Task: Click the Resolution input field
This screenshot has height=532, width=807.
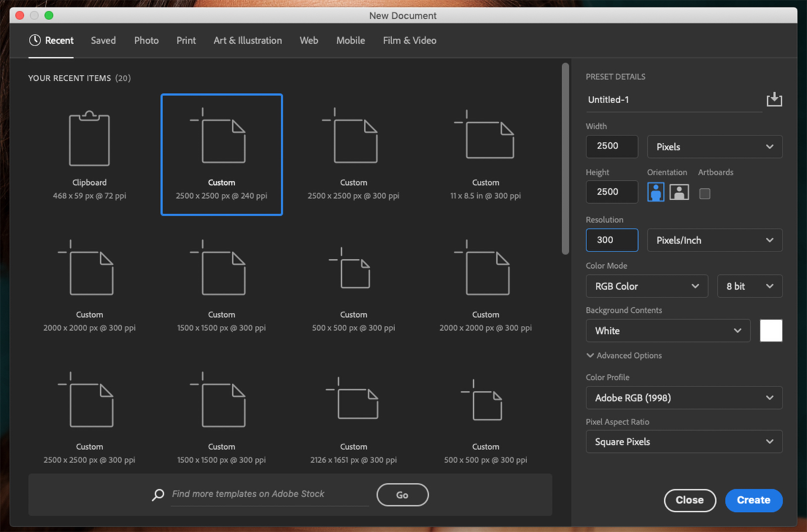Action: point(612,240)
